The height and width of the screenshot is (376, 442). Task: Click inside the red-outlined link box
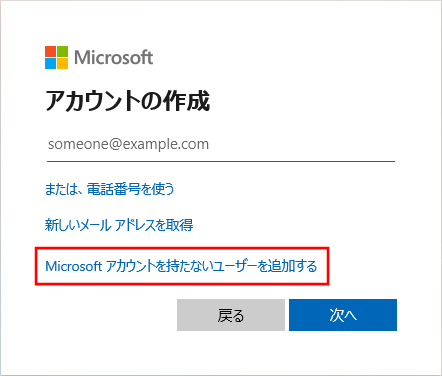point(182,266)
